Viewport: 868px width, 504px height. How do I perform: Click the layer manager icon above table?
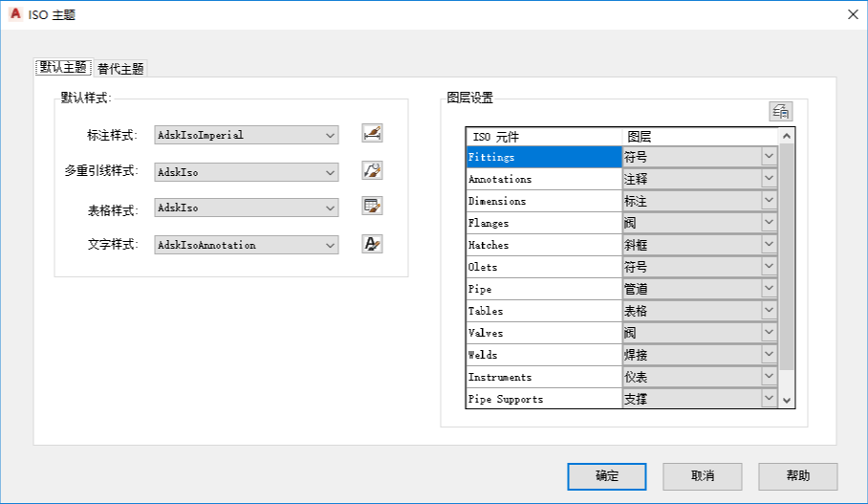(781, 112)
